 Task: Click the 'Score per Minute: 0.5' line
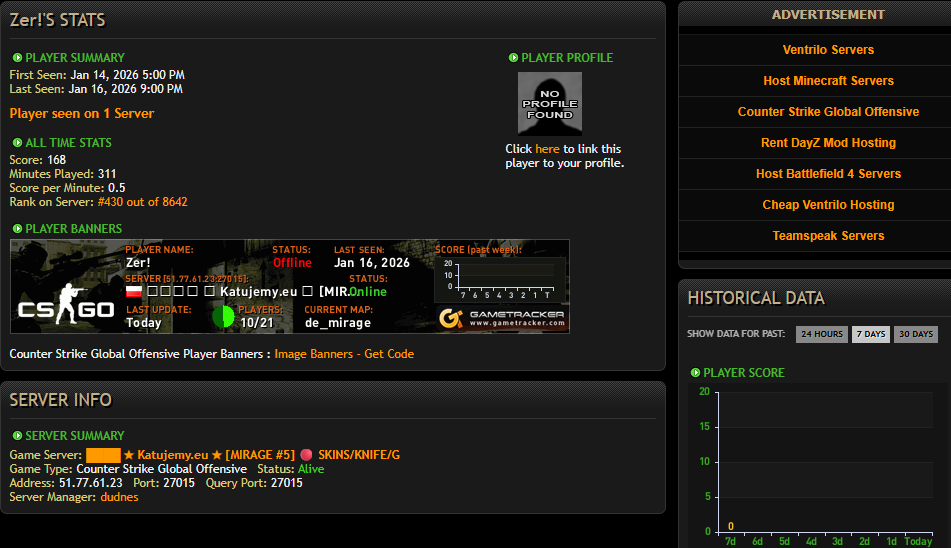coord(67,188)
